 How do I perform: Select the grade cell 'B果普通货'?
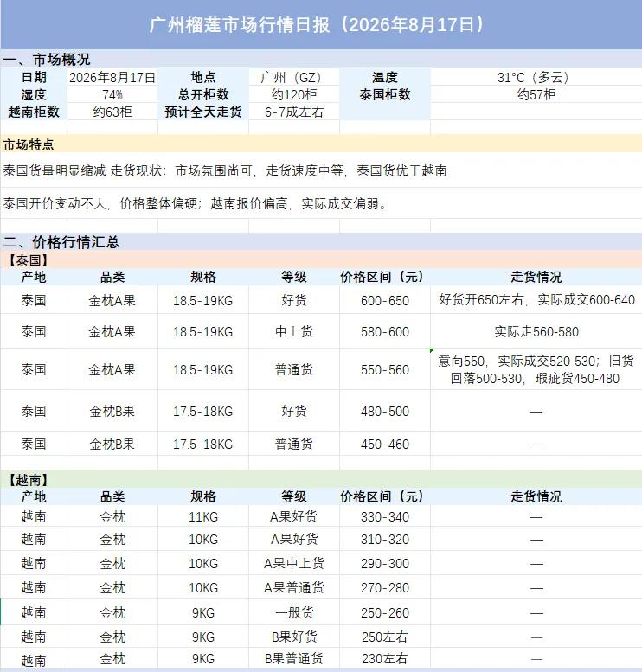[294, 659]
